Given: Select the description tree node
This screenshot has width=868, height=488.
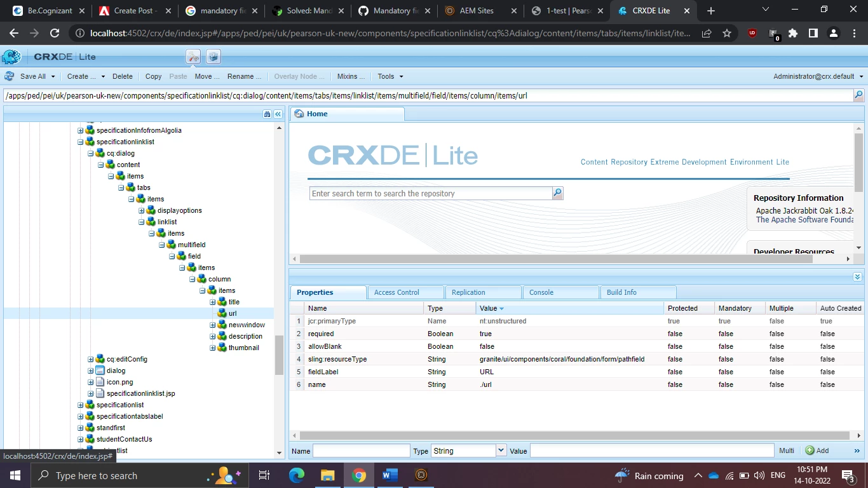Looking at the screenshot, I should point(245,336).
